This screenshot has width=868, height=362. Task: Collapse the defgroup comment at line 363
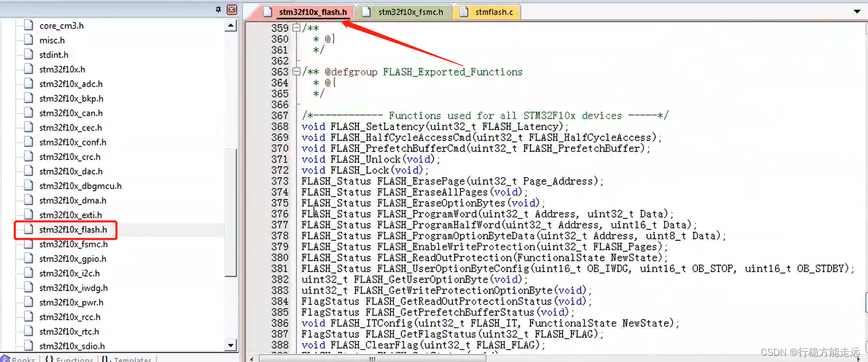[x=296, y=71]
